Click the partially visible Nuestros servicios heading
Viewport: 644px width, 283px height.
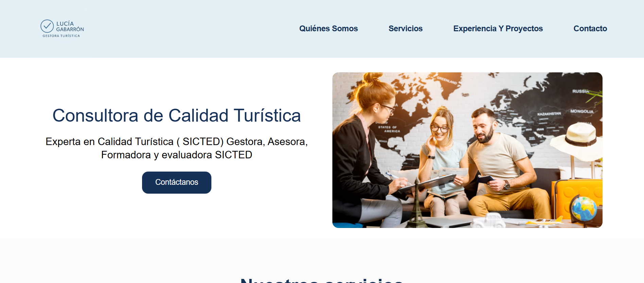[321, 280]
